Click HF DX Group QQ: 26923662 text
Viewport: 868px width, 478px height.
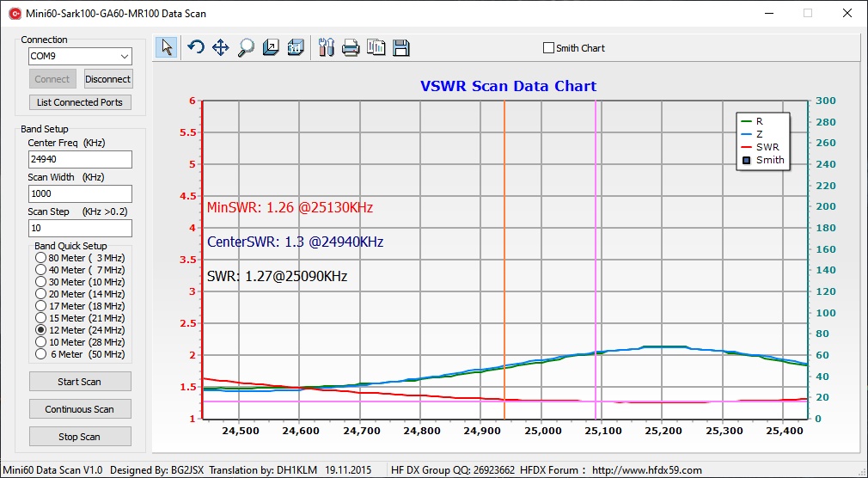pos(453,470)
